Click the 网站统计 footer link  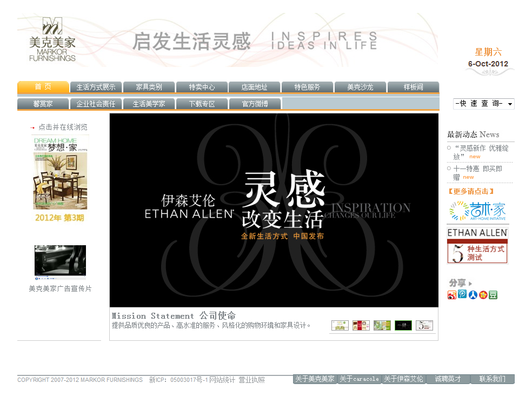coord(222,380)
